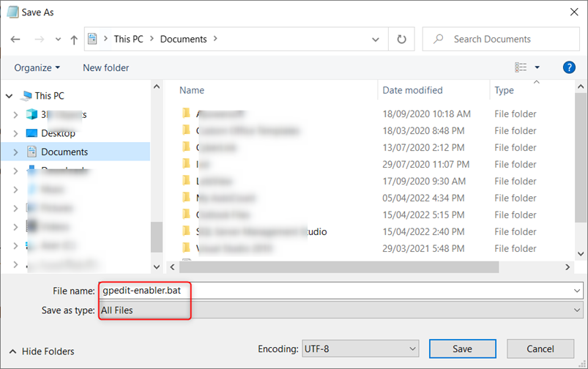Collapse the pane with Hide Folders

pyautogui.click(x=42, y=351)
